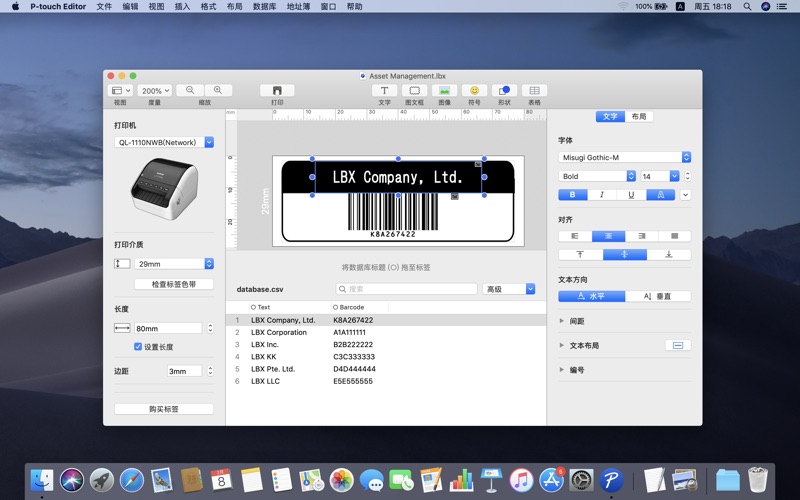Open the Bold font style dropdown

pos(631,176)
